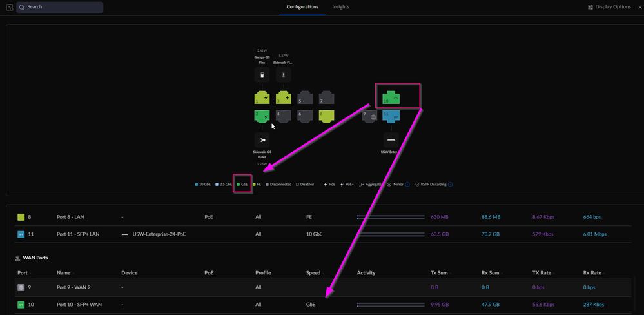Click WAN port 9 globe icon
This screenshot has width=644, height=315.
pyautogui.click(x=370, y=117)
